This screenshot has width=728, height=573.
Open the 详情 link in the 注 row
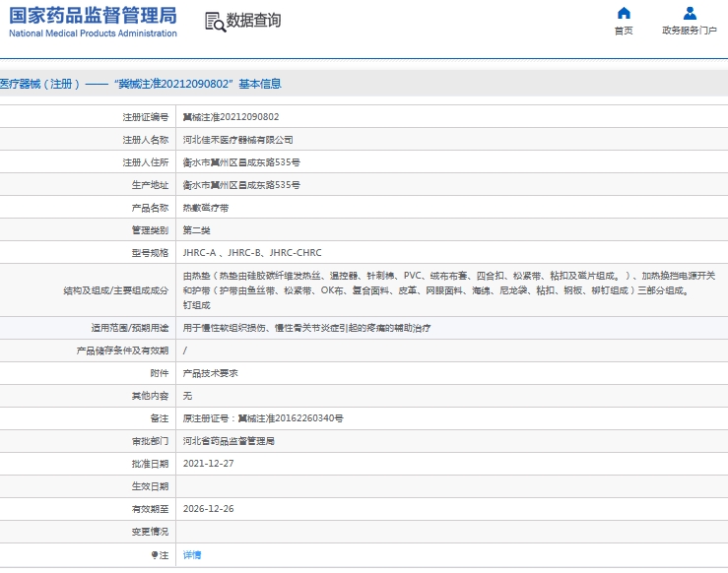click(x=192, y=555)
